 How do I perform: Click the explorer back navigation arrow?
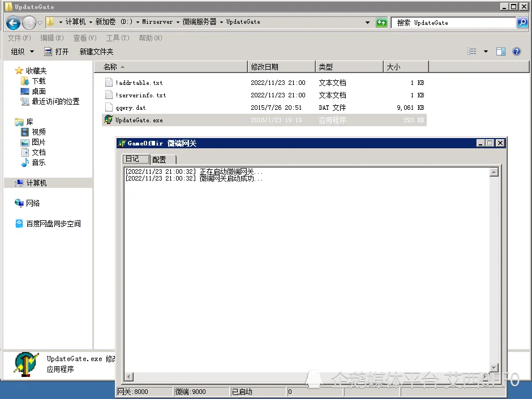click(x=13, y=23)
